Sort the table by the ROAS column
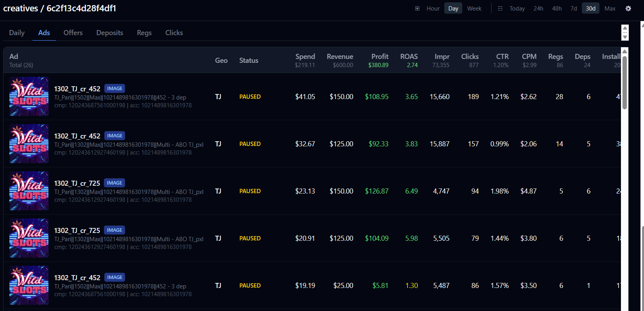Image resolution: width=644 pixels, height=311 pixels. [409, 57]
